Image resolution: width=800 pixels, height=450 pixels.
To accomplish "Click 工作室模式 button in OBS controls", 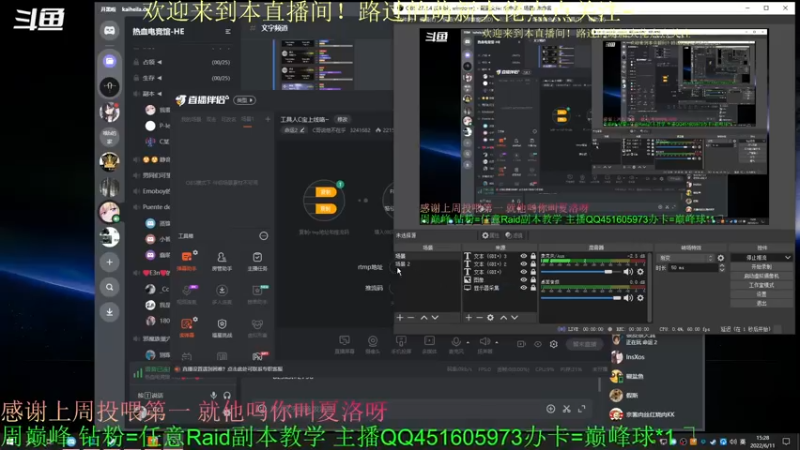I will click(761, 285).
